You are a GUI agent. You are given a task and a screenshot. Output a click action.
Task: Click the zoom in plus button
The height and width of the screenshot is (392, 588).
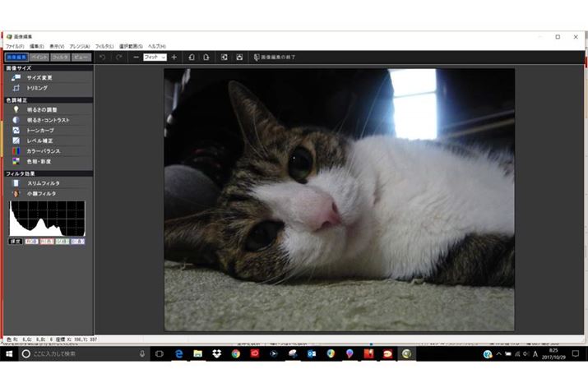[x=174, y=58]
